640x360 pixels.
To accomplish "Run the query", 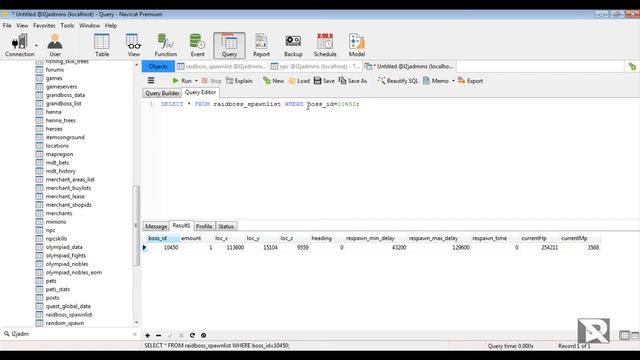I will tap(182, 81).
